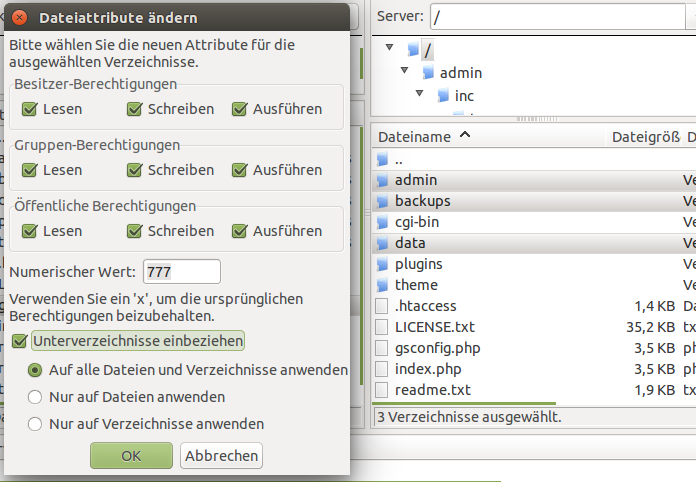Sort by Dateigröße column header
The width and height of the screenshot is (696, 482).
pos(645,137)
